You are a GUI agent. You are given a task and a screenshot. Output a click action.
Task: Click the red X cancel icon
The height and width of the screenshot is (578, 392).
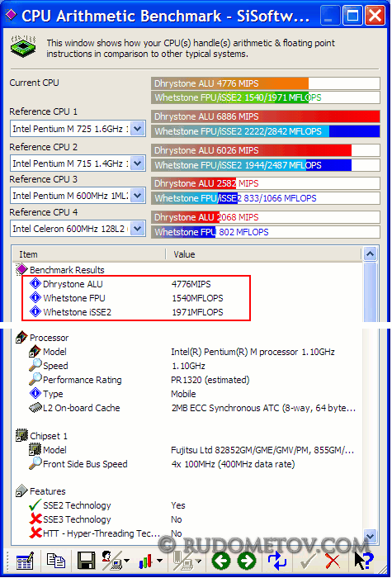333,561
